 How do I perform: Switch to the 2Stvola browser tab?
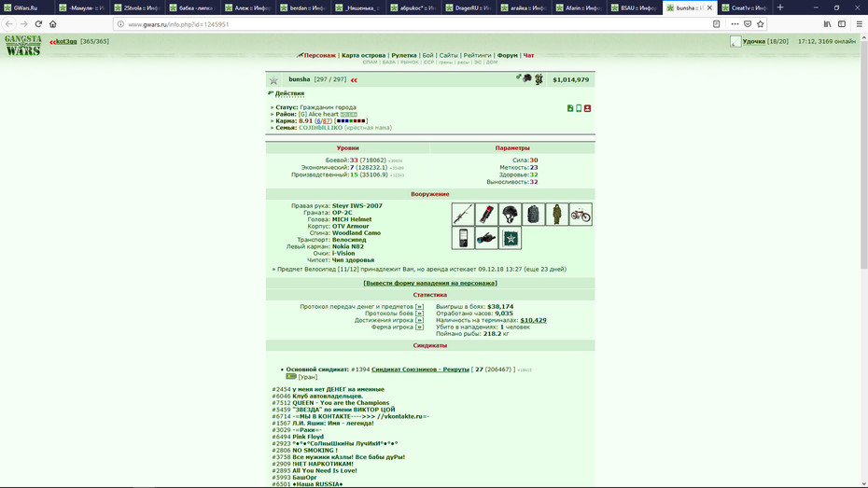pos(136,7)
